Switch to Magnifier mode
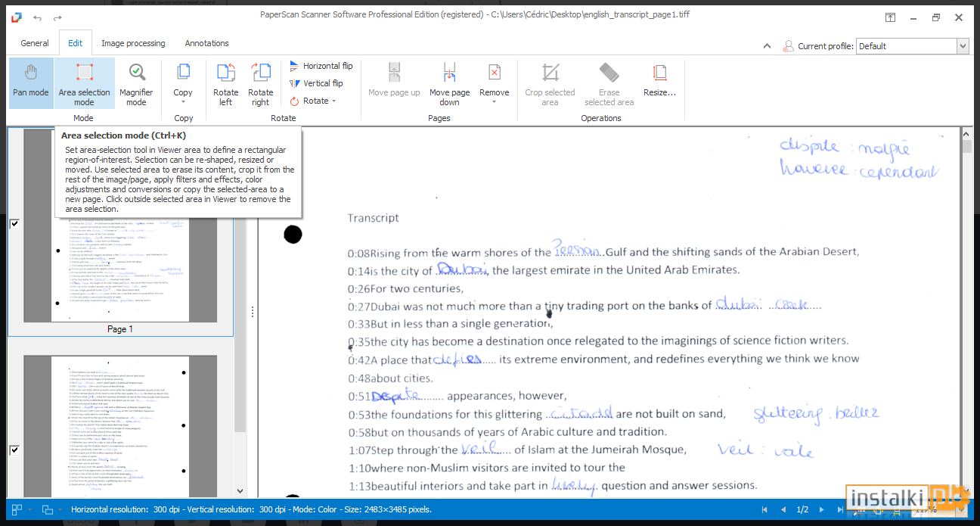The image size is (980, 526). (136, 82)
